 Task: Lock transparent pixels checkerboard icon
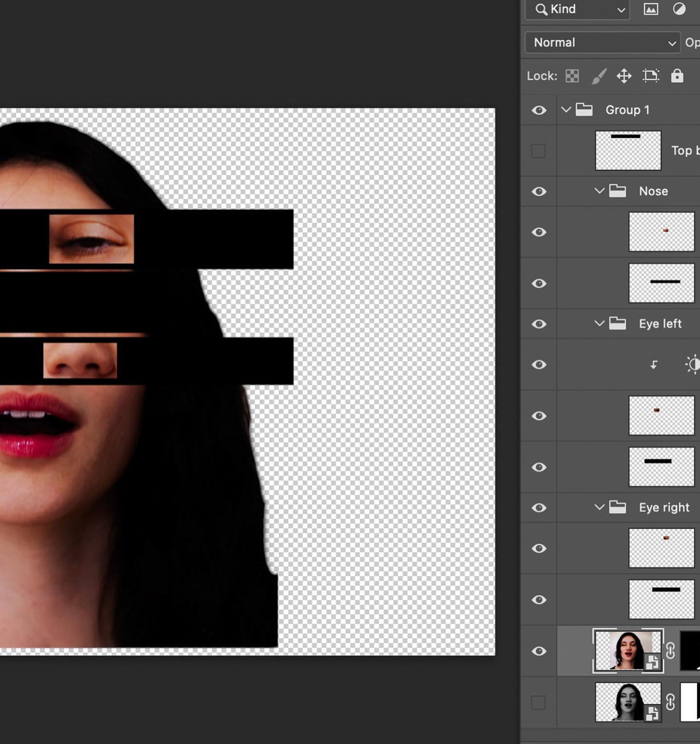pyautogui.click(x=572, y=76)
